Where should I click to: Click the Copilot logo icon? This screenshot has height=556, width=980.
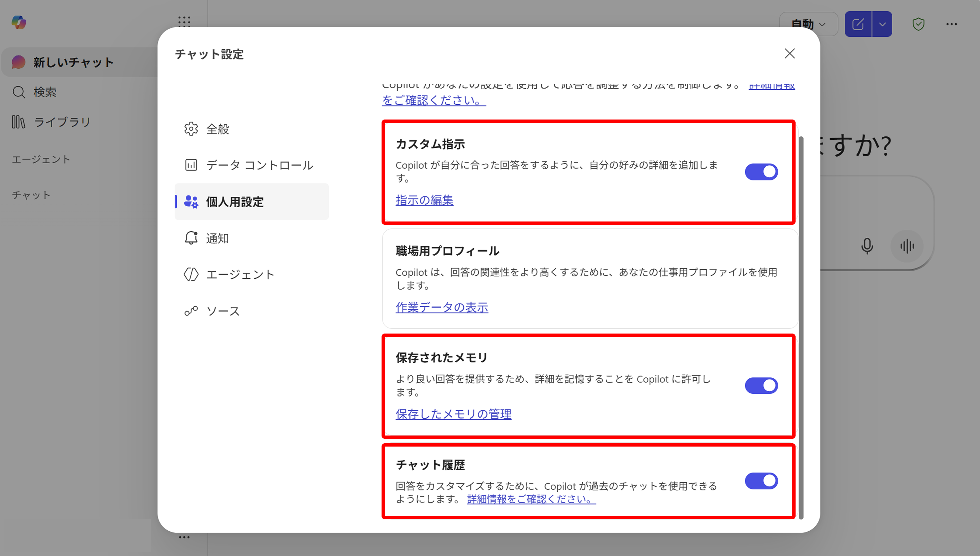[19, 22]
